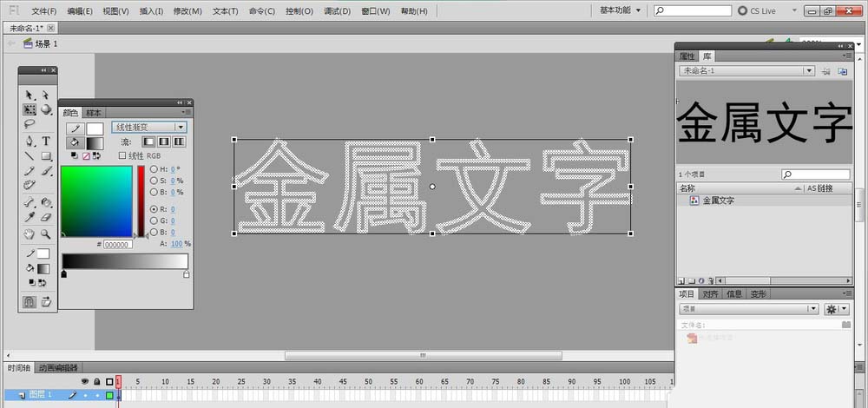Lock all layers via padlock icon
This screenshot has height=408, width=868.
click(97, 381)
